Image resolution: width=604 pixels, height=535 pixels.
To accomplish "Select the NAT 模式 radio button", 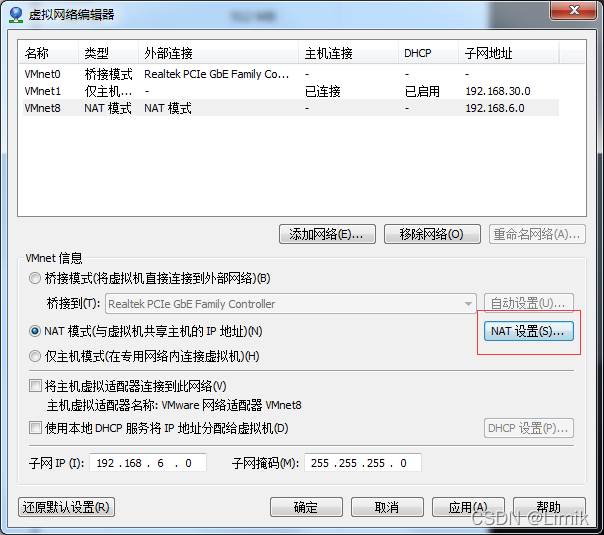I will 35,331.
